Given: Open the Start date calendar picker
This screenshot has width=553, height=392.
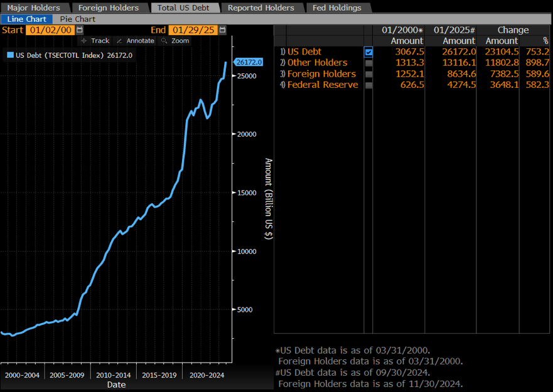Looking at the screenshot, I should tap(79, 30).
